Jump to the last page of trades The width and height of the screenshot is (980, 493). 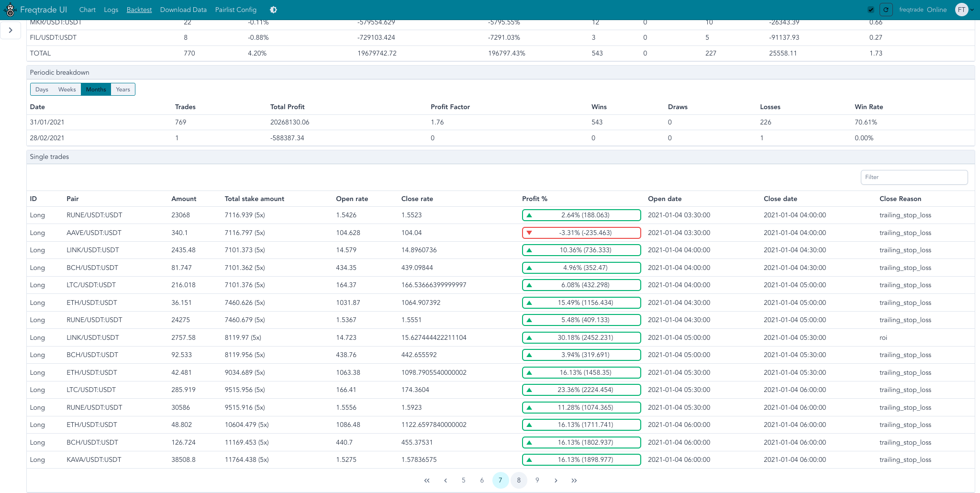574,480
